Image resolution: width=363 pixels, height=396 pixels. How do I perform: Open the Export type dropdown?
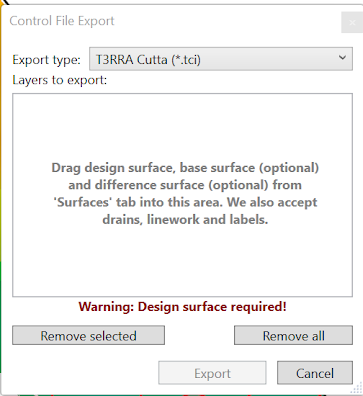221,59
